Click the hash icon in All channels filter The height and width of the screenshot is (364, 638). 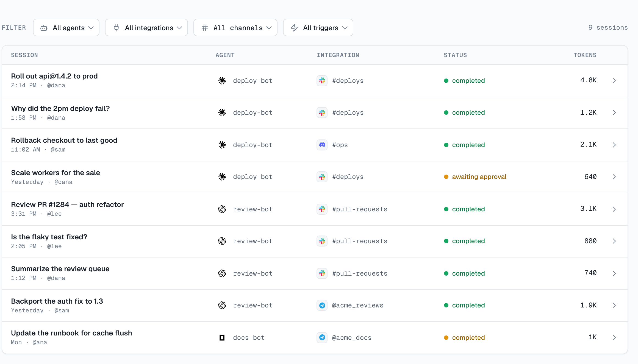[205, 28]
